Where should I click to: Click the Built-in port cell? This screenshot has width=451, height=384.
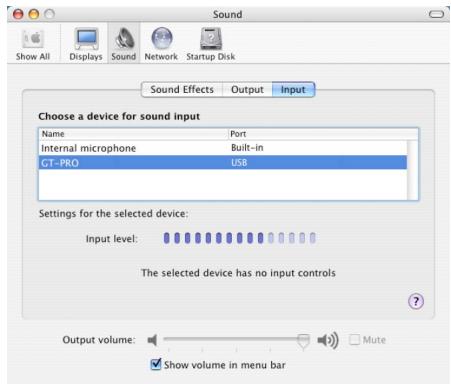[x=247, y=148]
